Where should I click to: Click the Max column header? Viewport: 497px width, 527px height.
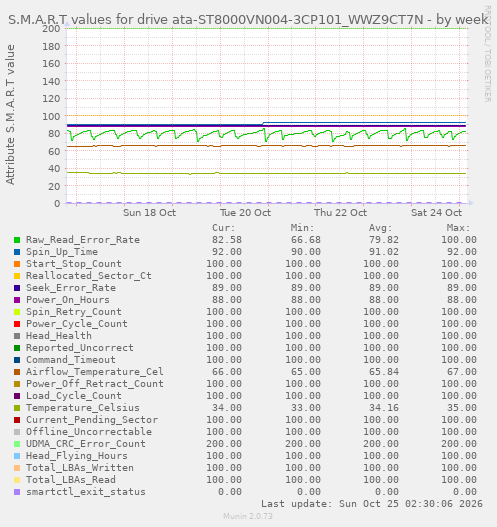(x=458, y=228)
